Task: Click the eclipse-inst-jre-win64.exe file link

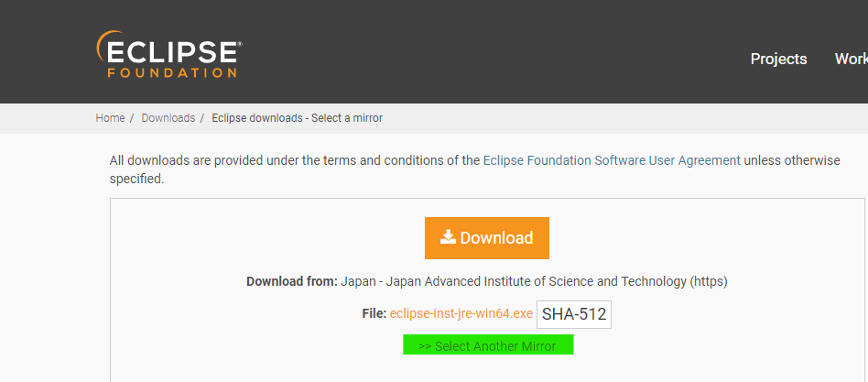Action: pyautogui.click(x=461, y=313)
